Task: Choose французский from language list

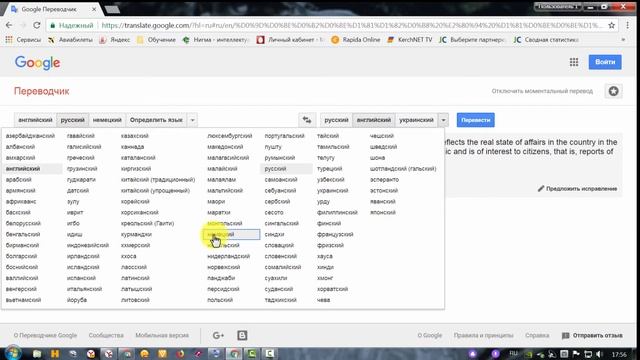Action: pos(335,235)
